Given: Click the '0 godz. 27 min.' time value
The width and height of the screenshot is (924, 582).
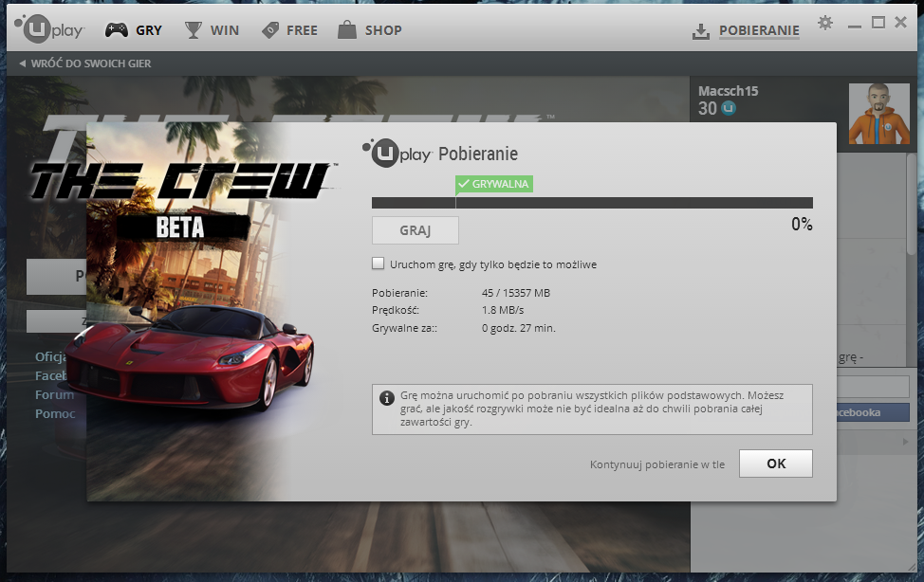Looking at the screenshot, I should pos(519,328).
